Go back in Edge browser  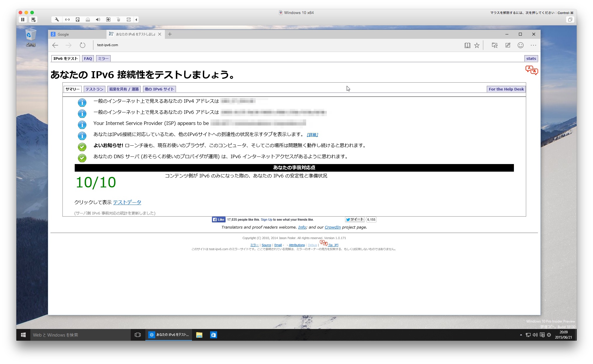pos(55,45)
